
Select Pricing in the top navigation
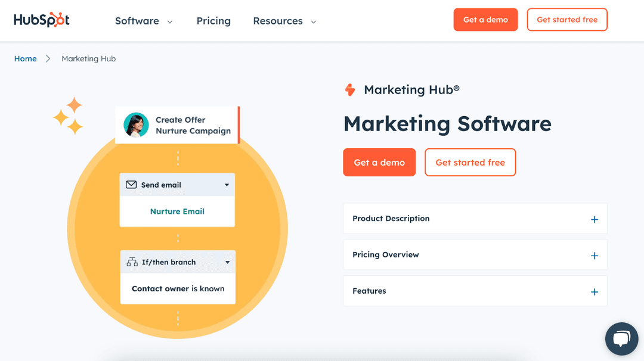pyautogui.click(x=213, y=21)
